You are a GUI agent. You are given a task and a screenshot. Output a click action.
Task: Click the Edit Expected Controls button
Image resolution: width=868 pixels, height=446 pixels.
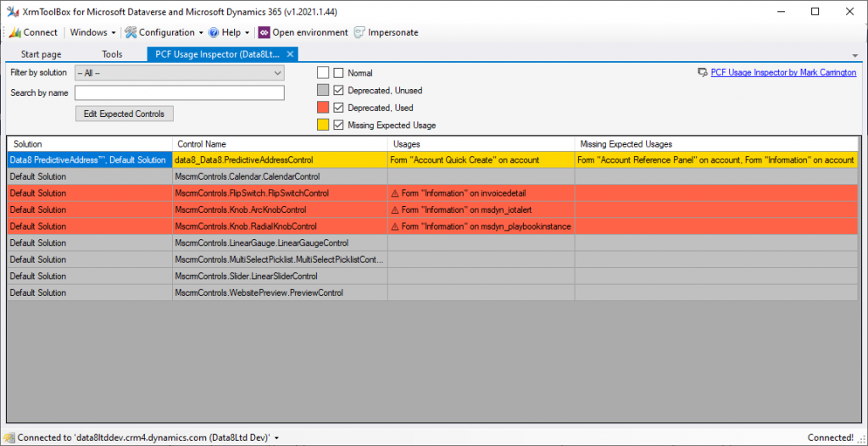(x=125, y=114)
